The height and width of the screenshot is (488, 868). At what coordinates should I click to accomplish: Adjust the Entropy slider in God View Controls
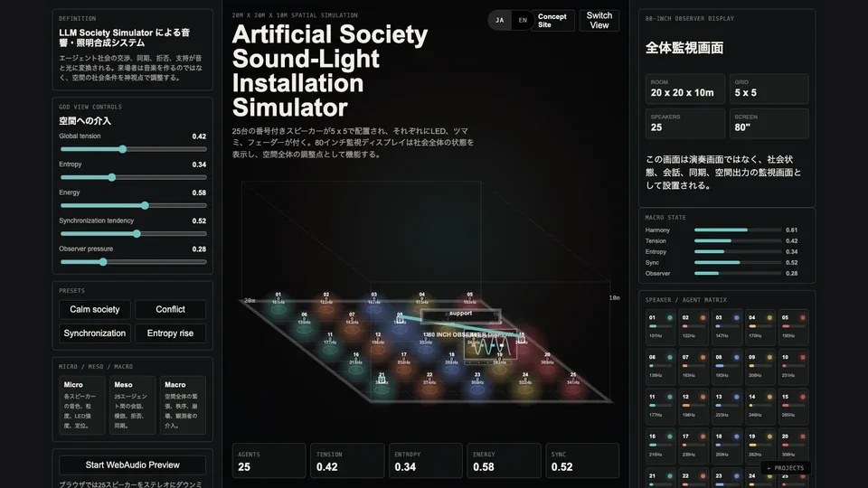pyautogui.click(x=133, y=177)
